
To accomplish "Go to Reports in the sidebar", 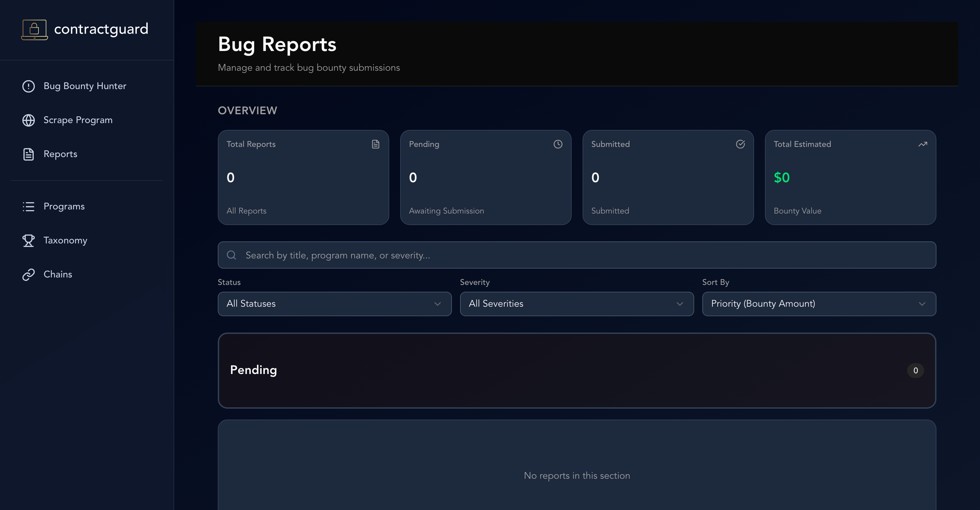I will click(61, 154).
